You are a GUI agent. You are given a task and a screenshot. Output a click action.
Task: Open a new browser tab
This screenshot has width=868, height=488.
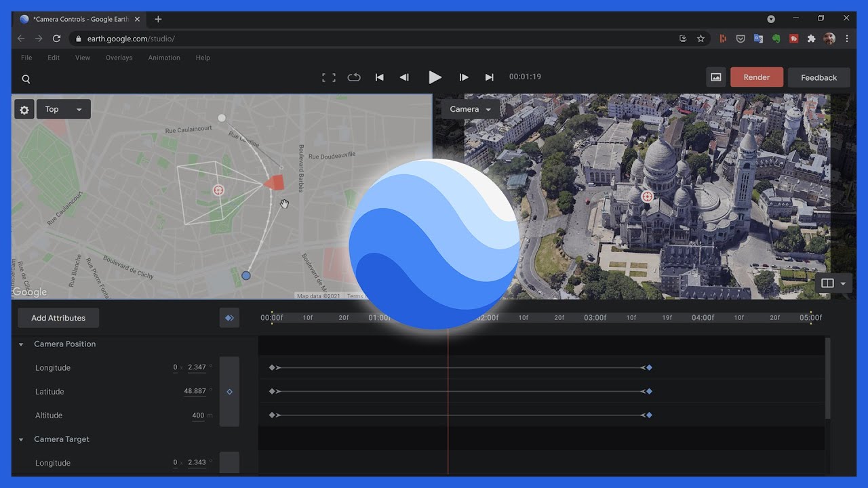pyautogui.click(x=158, y=19)
